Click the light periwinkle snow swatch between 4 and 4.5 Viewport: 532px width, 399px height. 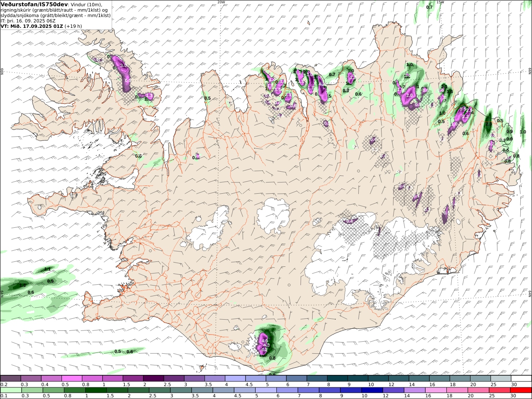click(235, 378)
